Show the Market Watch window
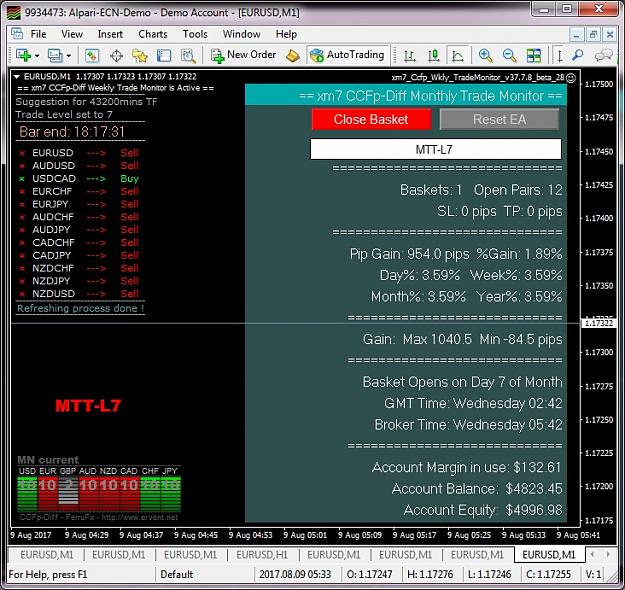 pyautogui.click(x=92, y=55)
